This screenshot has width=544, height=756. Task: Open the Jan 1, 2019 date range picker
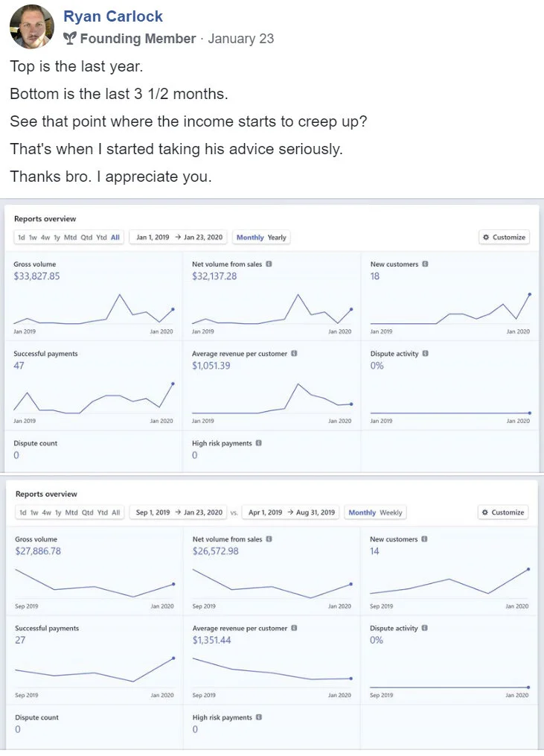click(x=179, y=238)
